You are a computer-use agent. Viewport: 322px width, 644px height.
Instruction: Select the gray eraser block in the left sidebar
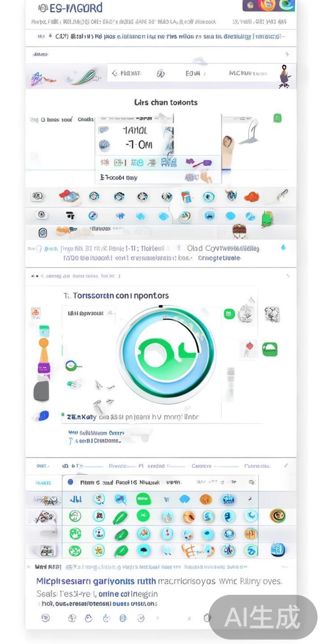tap(41, 390)
